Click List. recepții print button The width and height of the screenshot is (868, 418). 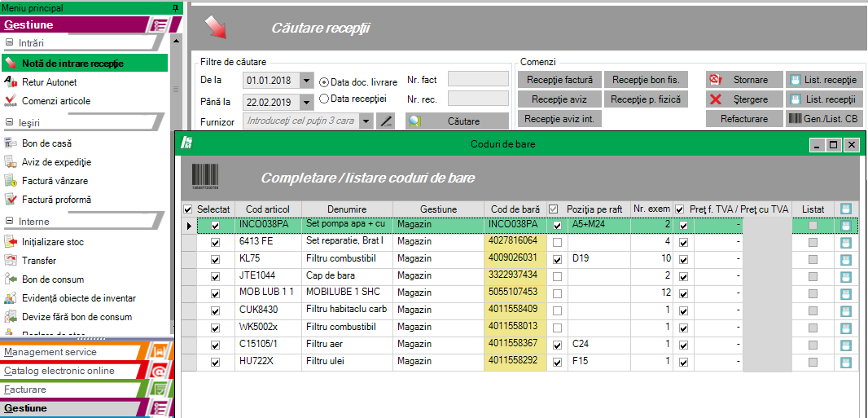(x=824, y=99)
